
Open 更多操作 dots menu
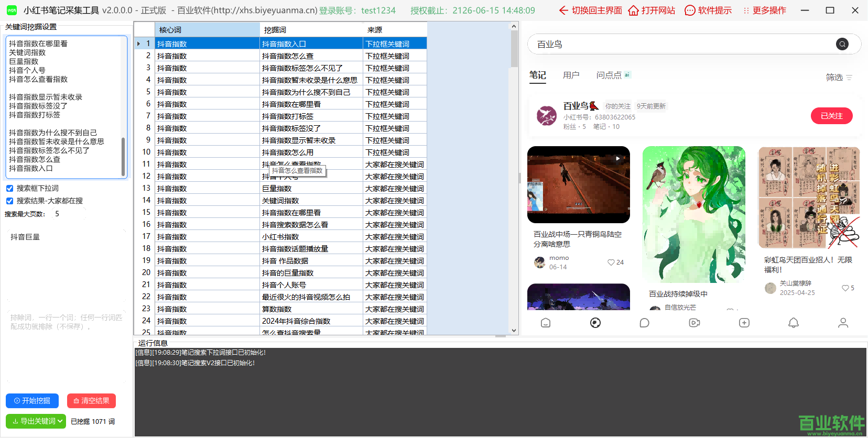coord(764,10)
